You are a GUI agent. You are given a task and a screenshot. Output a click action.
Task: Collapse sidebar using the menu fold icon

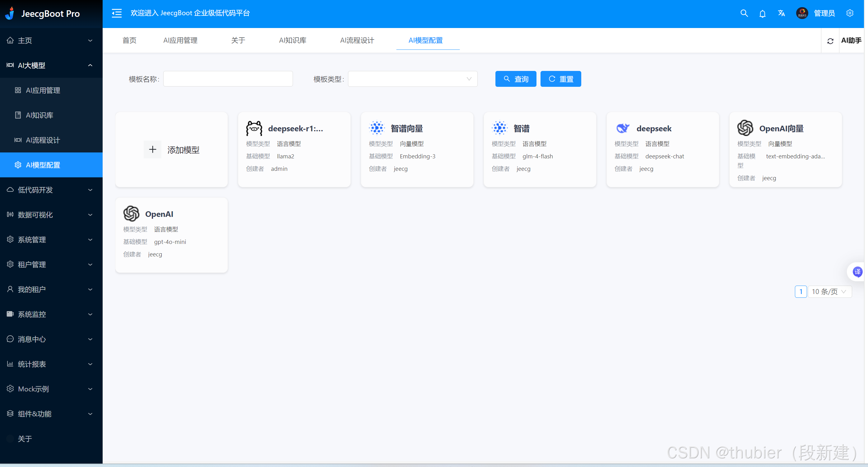click(x=117, y=13)
